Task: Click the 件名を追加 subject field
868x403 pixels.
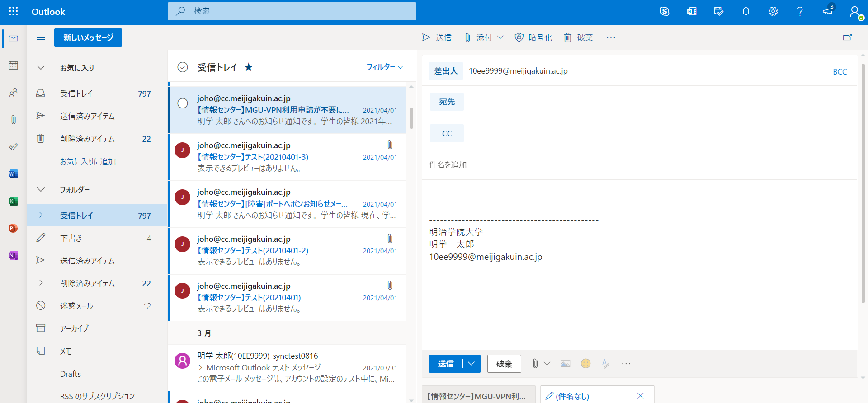Action: [633, 165]
